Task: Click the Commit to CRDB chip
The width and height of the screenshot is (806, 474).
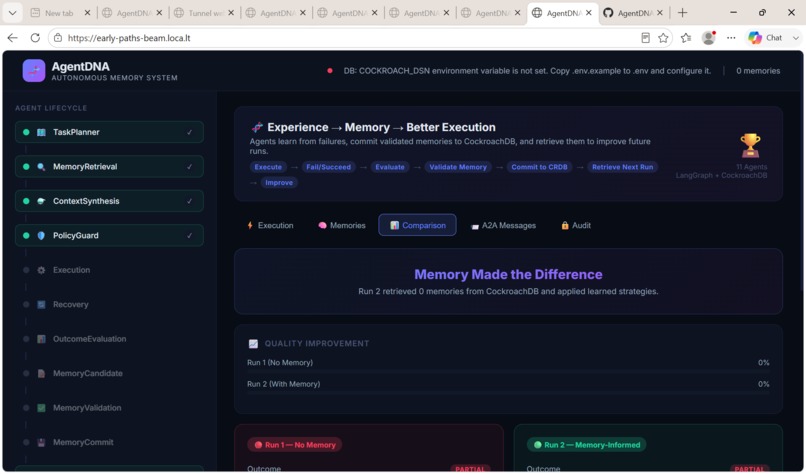Action: tap(539, 167)
